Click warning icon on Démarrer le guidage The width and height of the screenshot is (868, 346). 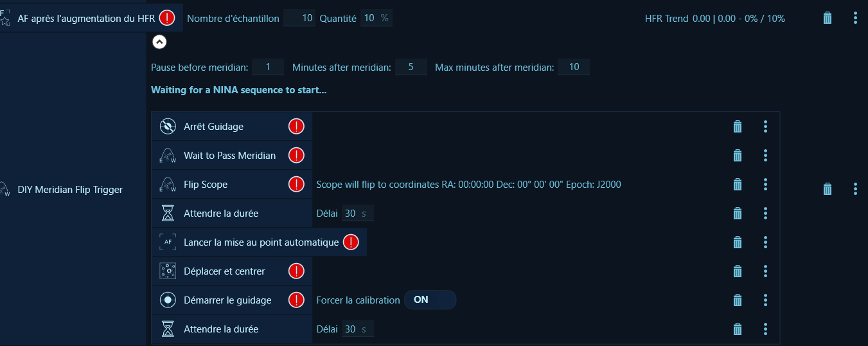pyautogui.click(x=296, y=300)
